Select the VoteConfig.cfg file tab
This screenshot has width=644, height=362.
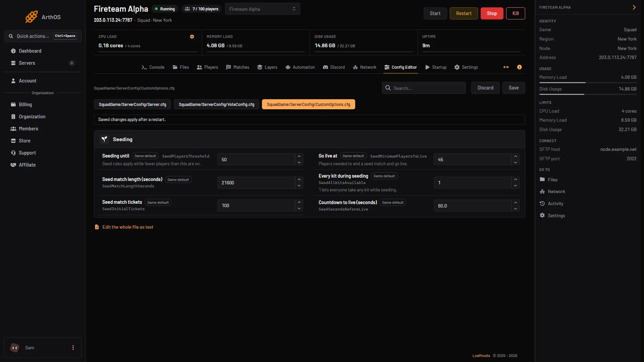(x=216, y=105)
